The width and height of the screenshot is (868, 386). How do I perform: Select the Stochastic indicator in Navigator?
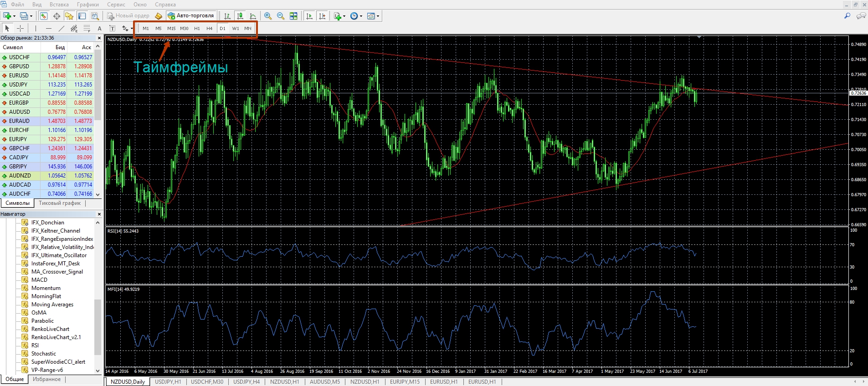pyautogui.click(x=43, y=354)
